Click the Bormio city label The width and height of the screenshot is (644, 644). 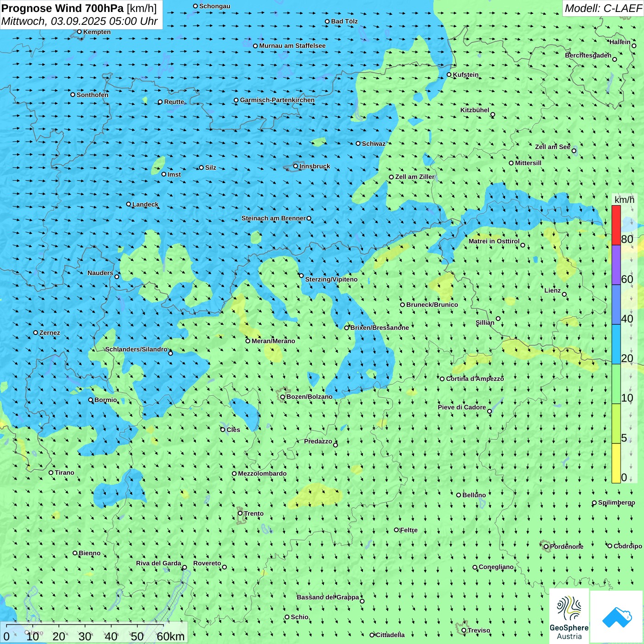(106, 400)
